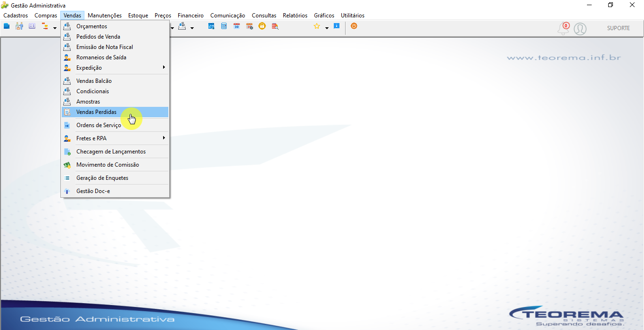Click the yellow star favorites icon
This screenshot has width=644, height=330.
317,26
